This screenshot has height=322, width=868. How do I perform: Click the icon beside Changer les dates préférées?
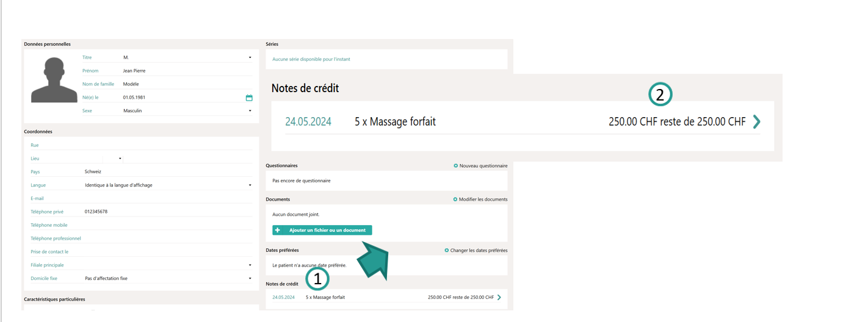(447, 251)
